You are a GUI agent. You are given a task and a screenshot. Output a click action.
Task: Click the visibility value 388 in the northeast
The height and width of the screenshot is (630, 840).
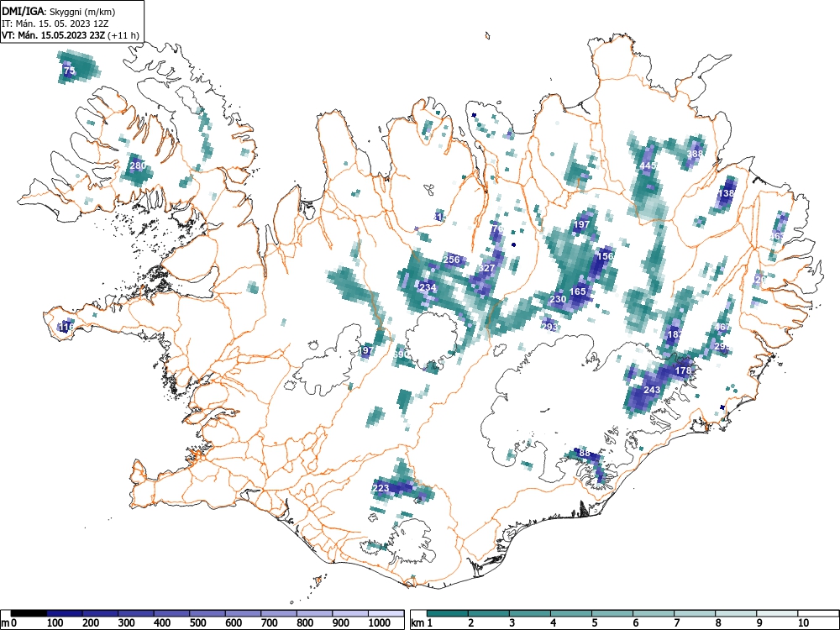pos(695,154)
